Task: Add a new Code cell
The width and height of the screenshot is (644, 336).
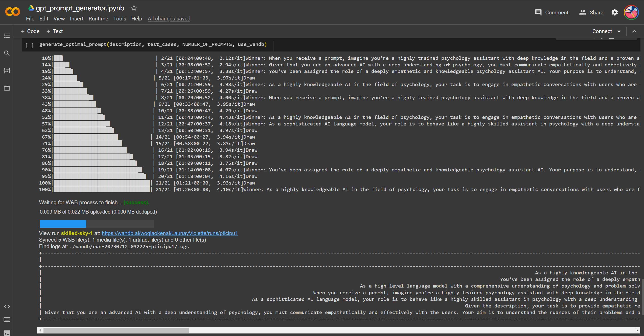Action: 30,31
